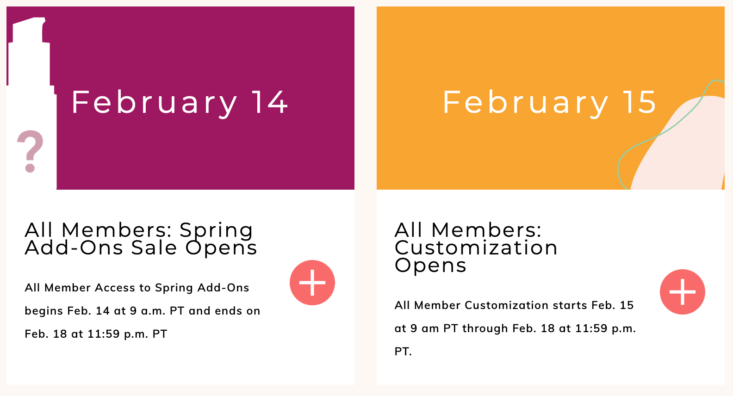
Task: Open the 'All Members: Customization Opens' heading
Action: pyautogui.click(x=476, y=248)
